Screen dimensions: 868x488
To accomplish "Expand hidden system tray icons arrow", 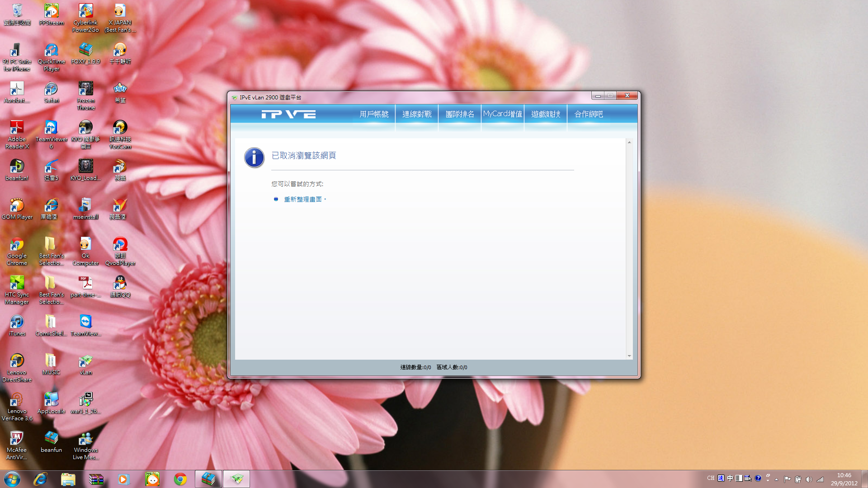I will point(777,479).
